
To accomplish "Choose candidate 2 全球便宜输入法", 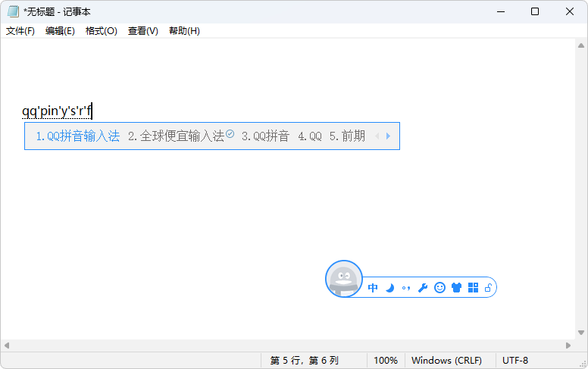I will click(177, 136).
